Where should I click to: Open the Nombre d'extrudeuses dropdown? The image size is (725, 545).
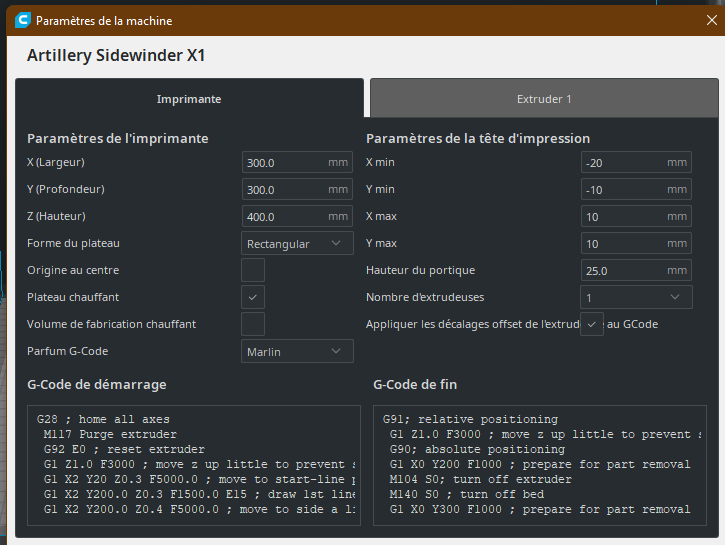636,297
